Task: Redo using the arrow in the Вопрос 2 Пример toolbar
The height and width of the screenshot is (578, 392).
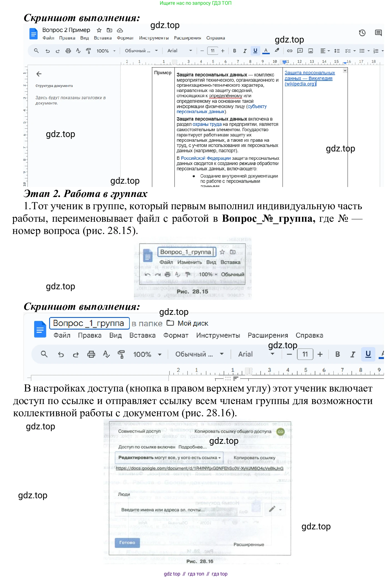Action: pos(58,51)
